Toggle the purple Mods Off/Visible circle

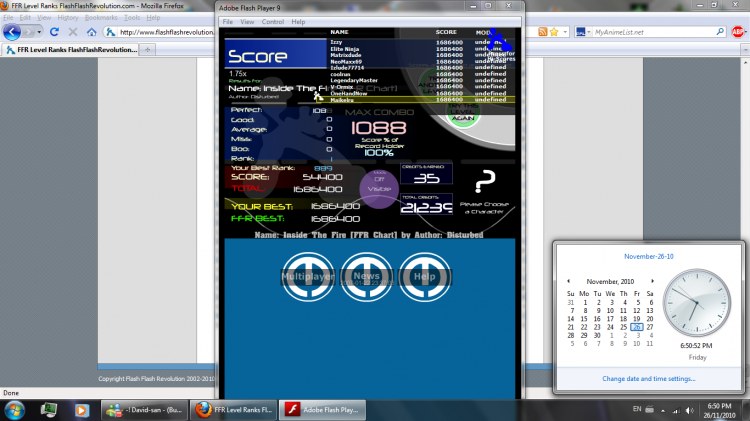click(379, 189)
